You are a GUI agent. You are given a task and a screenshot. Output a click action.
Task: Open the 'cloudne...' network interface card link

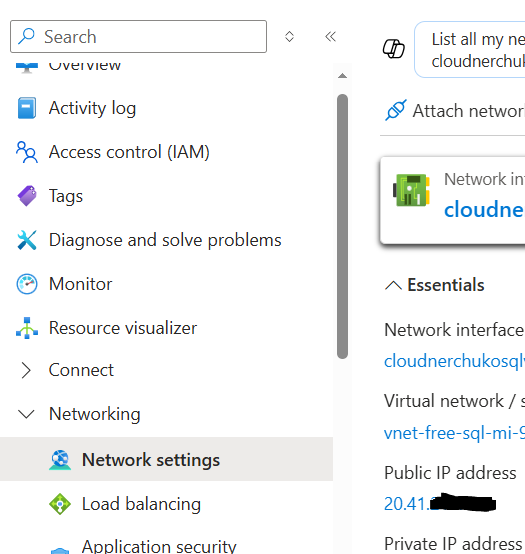pyautogui.click(x=484, y=210)
